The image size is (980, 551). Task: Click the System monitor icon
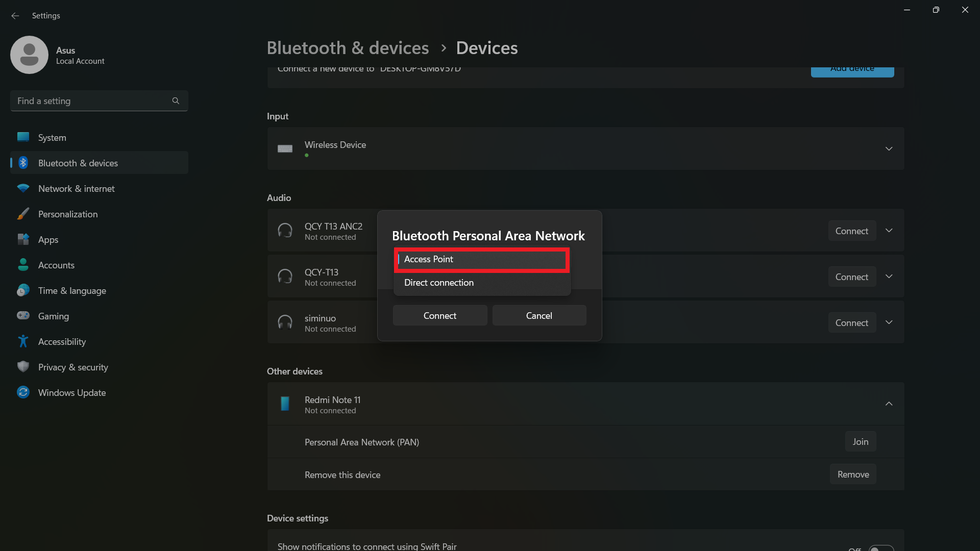click(x=23, y=137)
